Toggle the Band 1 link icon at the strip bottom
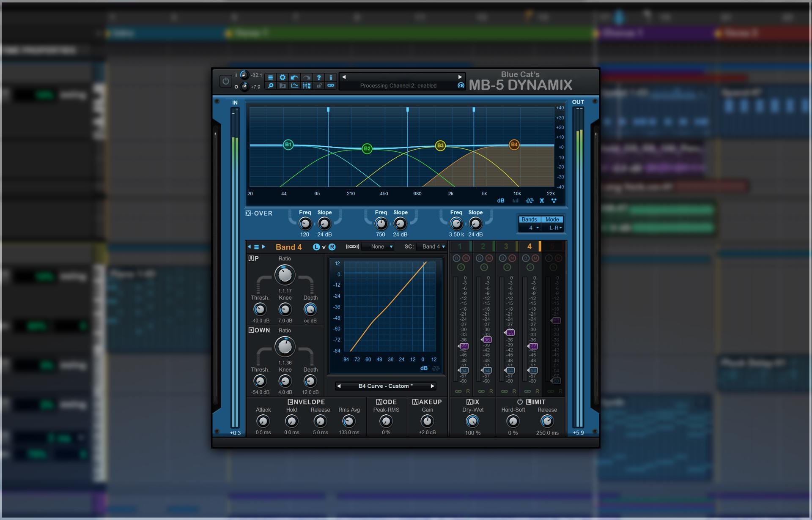This screenshot has width=812, height=520. [x=458, y=391]
